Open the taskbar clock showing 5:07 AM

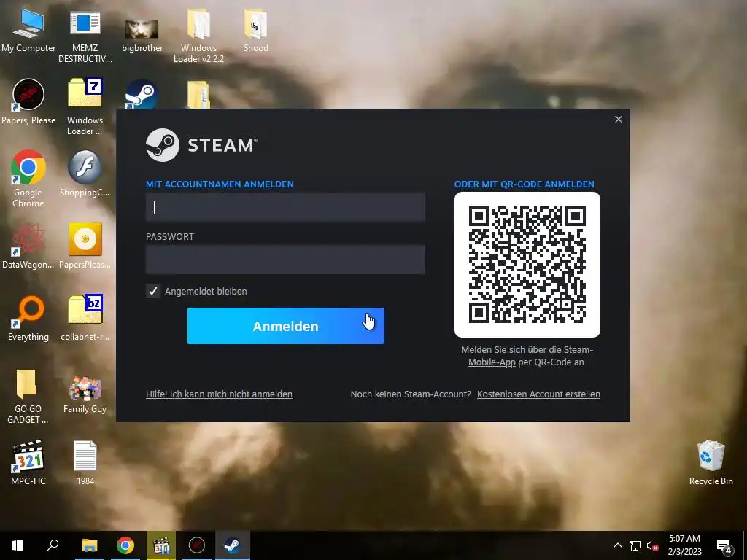point(684,545)
